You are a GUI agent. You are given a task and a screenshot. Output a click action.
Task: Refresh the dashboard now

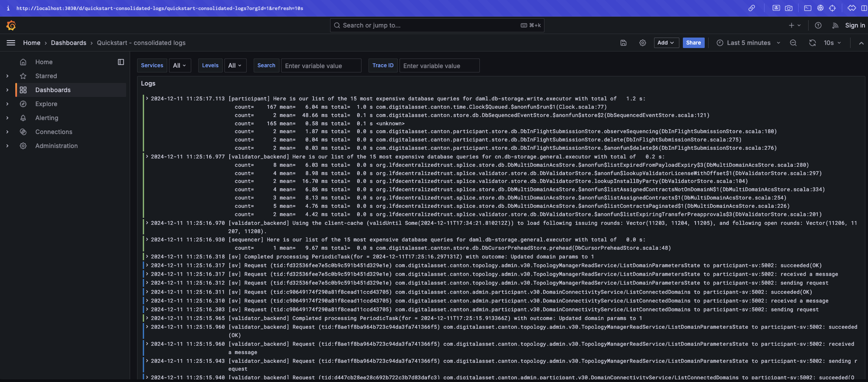click(x=812, y=43)
